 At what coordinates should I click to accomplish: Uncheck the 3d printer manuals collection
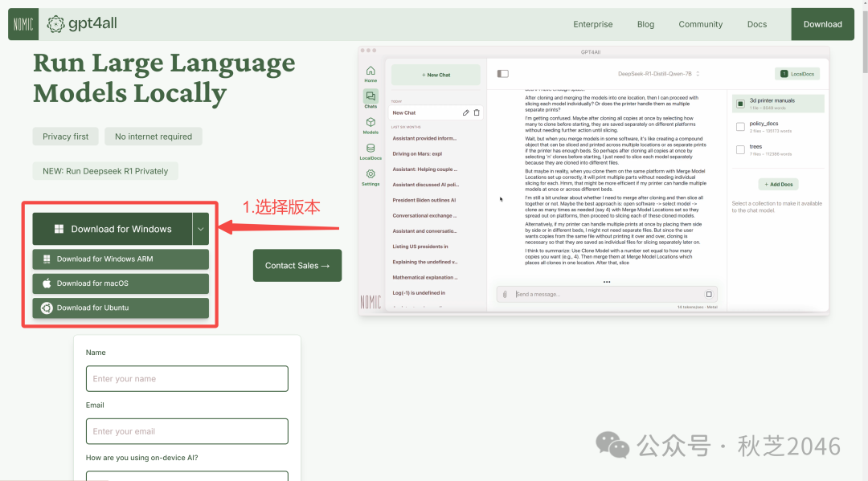coord(740,104)
